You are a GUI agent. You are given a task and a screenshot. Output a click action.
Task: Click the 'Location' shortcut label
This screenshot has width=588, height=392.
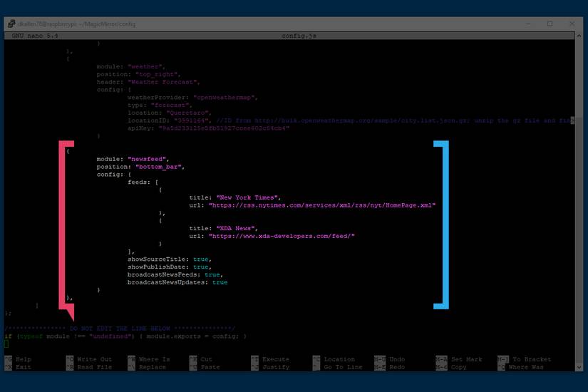click(339, 359)
